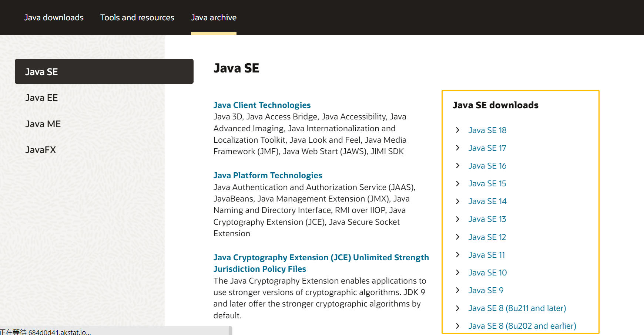Click chevron beside Java SE 8 (8u211 and later)
Viewport: 644px width, 335px height.
[458, 308]
